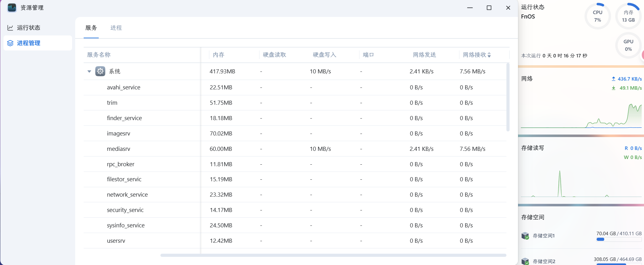644x265 pixels.
Task: Click the horizontal scrollbar below table
Action: pyautogui.click(x=333, y=255)
